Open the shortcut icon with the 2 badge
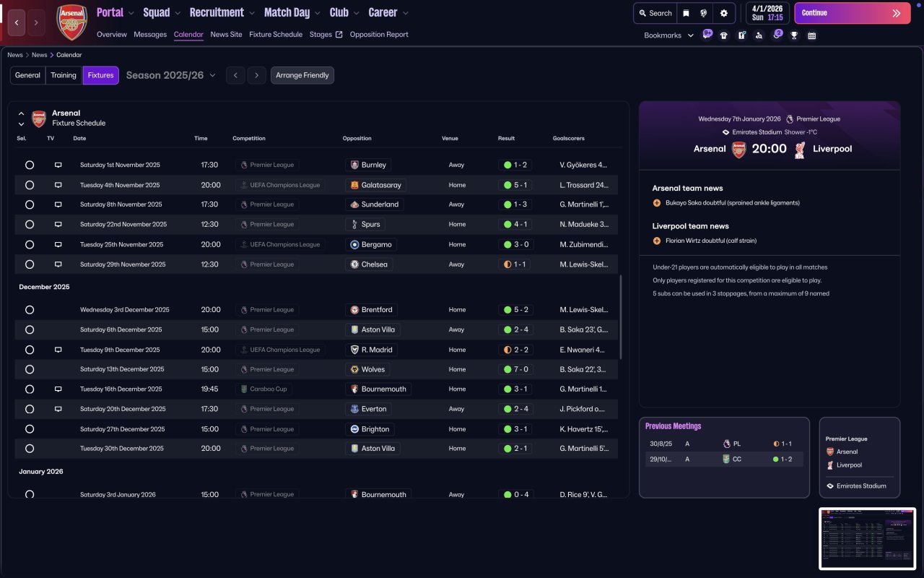This screenshot has width=924, height=578. (x=777, y=35)
